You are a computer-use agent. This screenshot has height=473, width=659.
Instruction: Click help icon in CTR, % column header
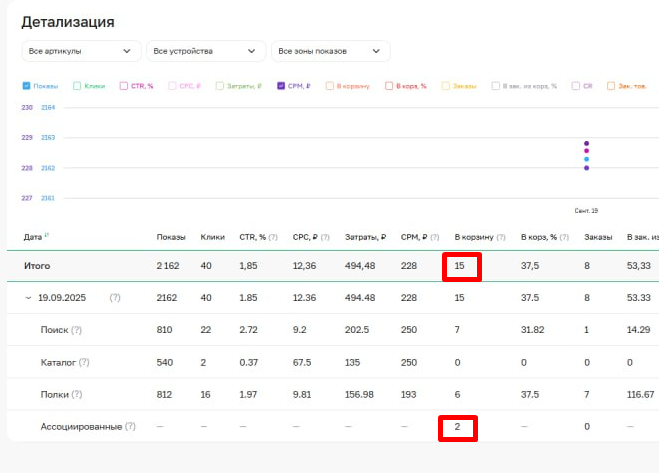coord(273,237)
